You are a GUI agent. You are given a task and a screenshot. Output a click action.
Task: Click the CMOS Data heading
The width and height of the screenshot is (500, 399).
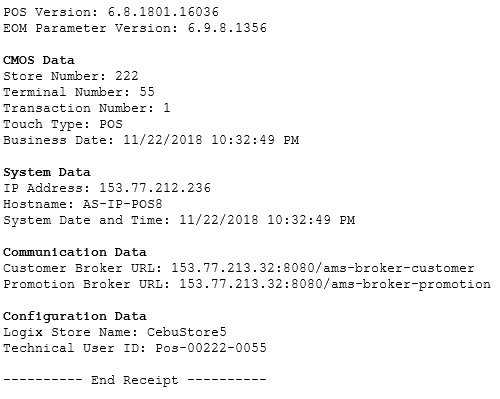[x=39, y=60]
